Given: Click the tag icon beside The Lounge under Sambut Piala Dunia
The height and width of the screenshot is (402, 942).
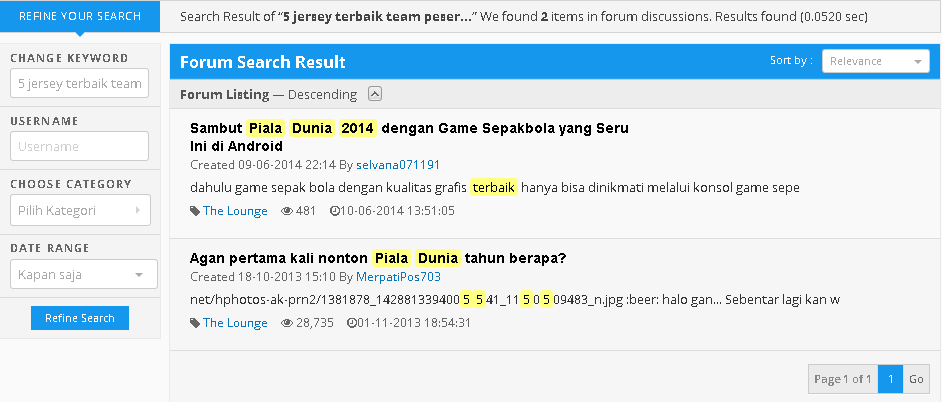Looking at the screenshot, I should point(195,211).
